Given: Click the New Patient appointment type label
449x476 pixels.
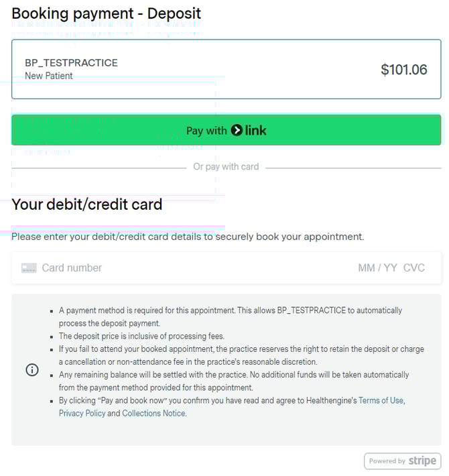Looking at the screenshot, I should click(49, 76).
